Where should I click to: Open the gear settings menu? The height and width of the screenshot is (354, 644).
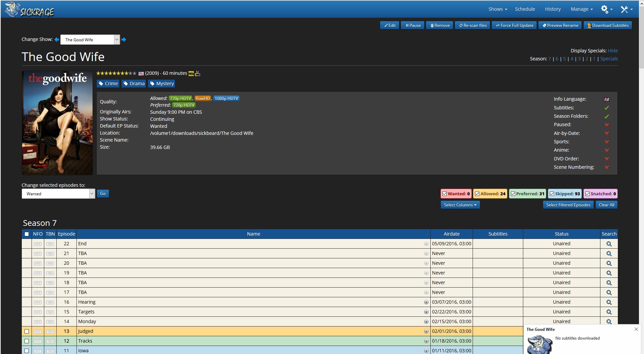pos(606,9)
